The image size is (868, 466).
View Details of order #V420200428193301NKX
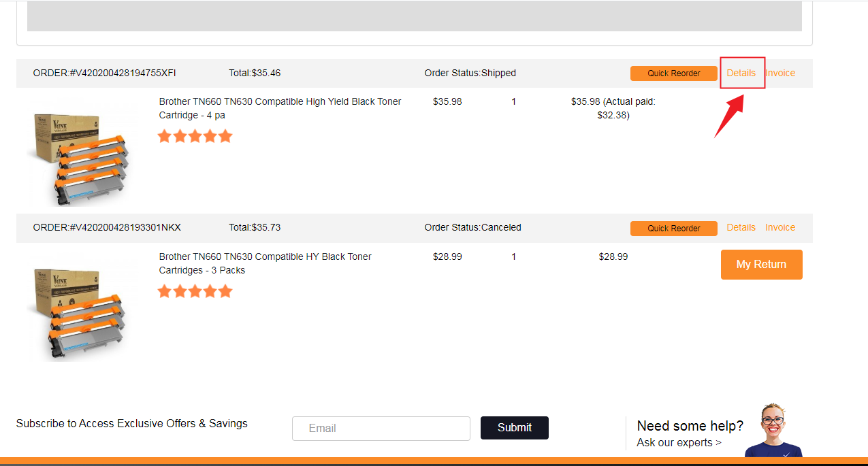741,227
